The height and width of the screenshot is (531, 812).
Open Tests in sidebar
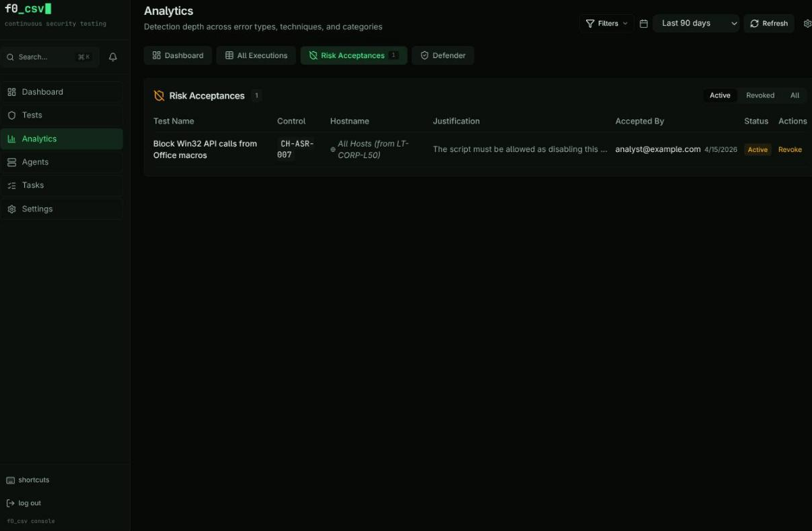tap(62, 116)
